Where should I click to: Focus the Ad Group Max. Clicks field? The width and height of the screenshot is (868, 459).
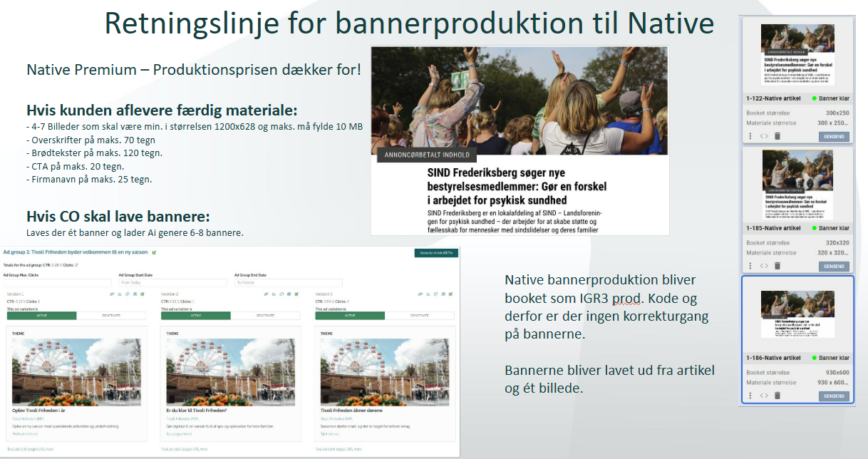click(58, 283)
